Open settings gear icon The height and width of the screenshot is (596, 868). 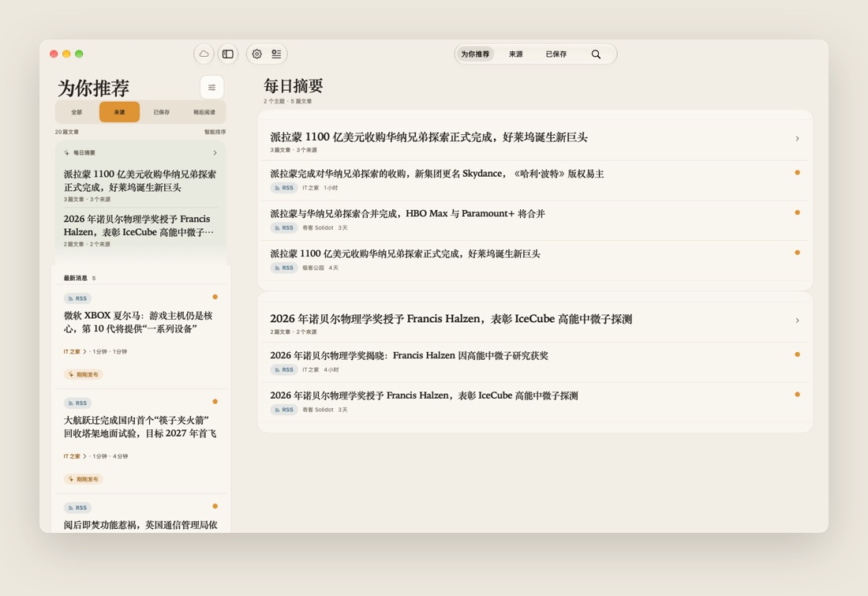(257, 54)
